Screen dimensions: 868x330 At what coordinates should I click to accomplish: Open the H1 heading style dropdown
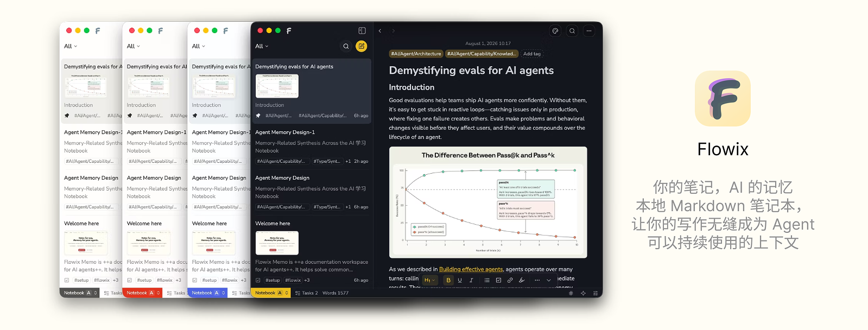point(429,280)
